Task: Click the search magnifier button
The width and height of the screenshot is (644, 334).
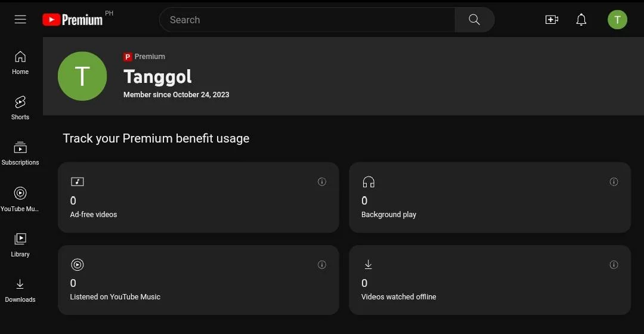Action: [x=475, y=20]
